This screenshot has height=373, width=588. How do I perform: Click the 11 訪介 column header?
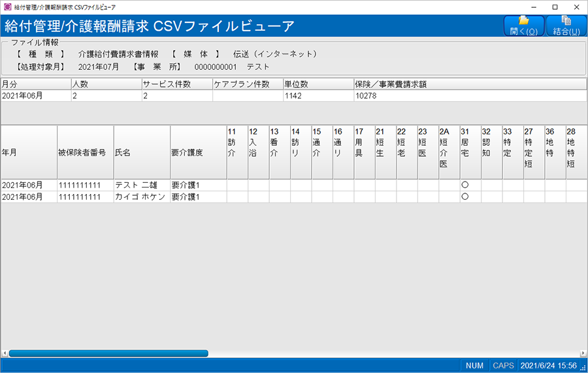(x=237, y=152)
